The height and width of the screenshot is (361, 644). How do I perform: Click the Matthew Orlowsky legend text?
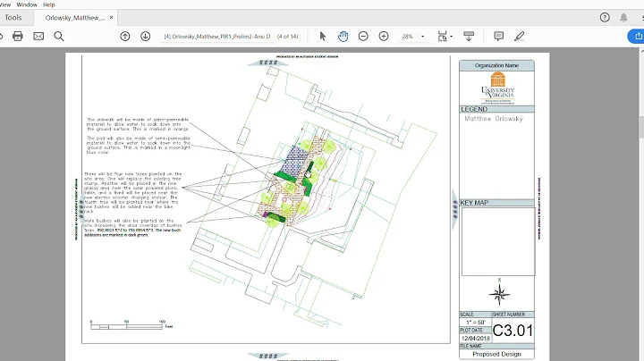click(494, 119)
